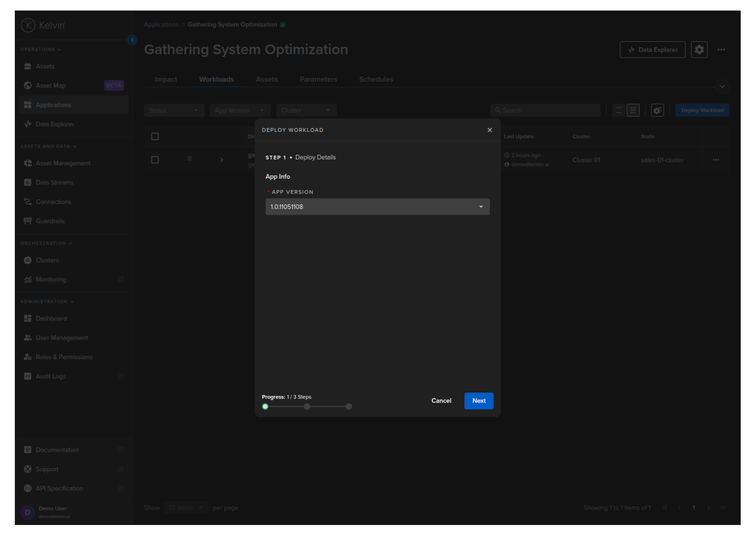Image resolution: width=756 pixels, height=536 pixels.
Task: Open the three-dot menu in the page header
Action: (721, 50)
